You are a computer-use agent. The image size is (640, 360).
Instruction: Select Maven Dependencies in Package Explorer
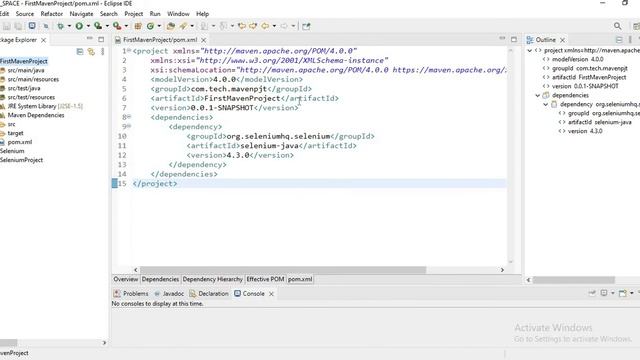point(36,115)
